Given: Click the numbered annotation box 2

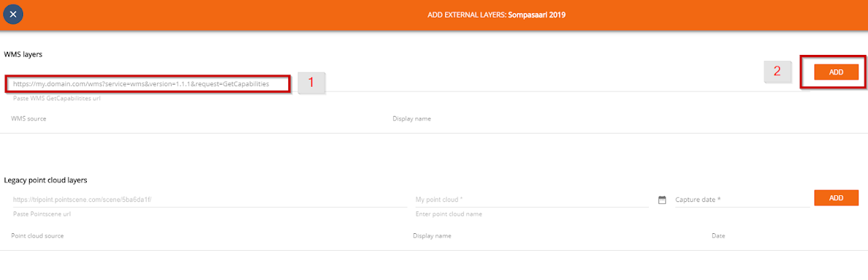Looking at the screenshot, I should 778,71.
